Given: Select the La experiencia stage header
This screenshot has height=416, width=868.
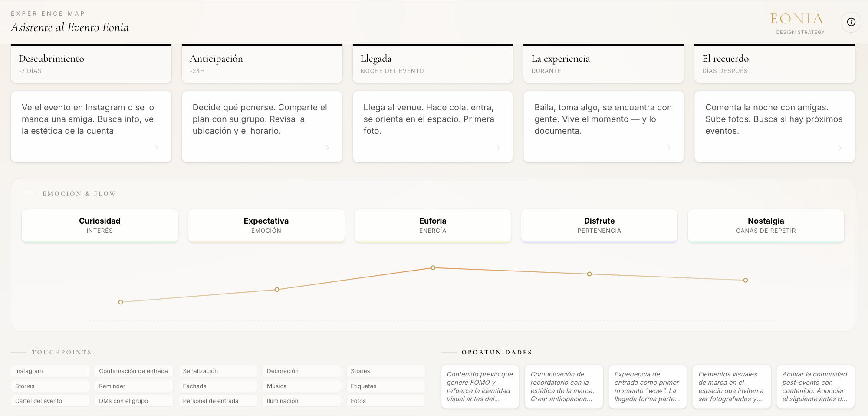Looking at the screenshot, I should click(604, 63).
